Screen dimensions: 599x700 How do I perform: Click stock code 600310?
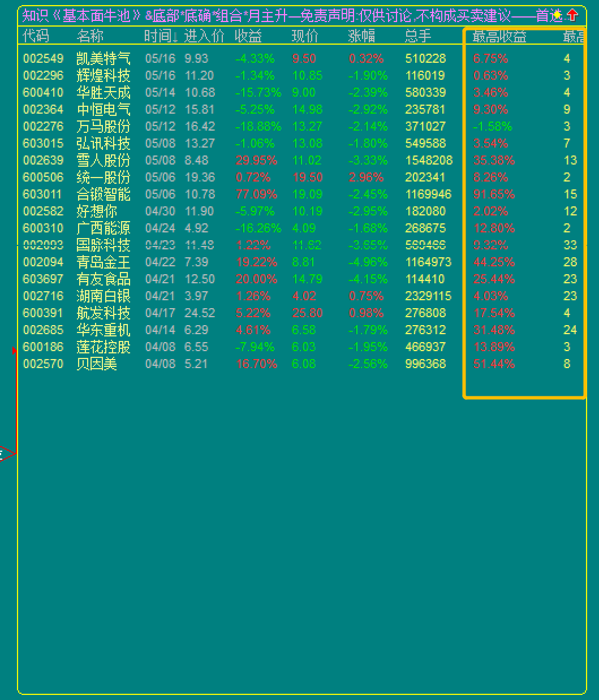pos(44,228)
